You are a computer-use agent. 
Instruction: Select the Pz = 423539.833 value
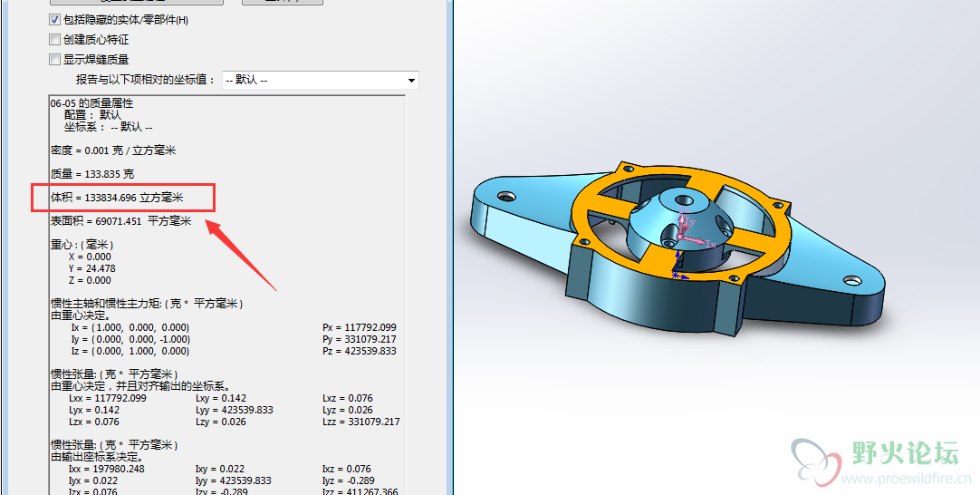tap(360, 351)
